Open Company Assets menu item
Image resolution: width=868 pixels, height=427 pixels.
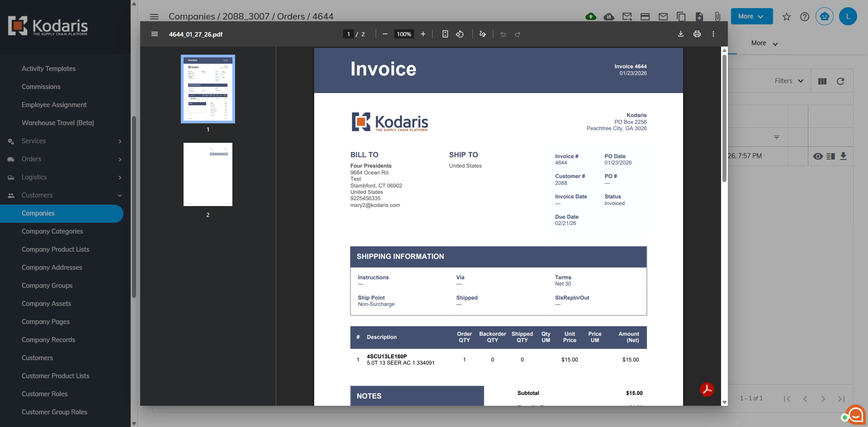[x=46, y=304]
